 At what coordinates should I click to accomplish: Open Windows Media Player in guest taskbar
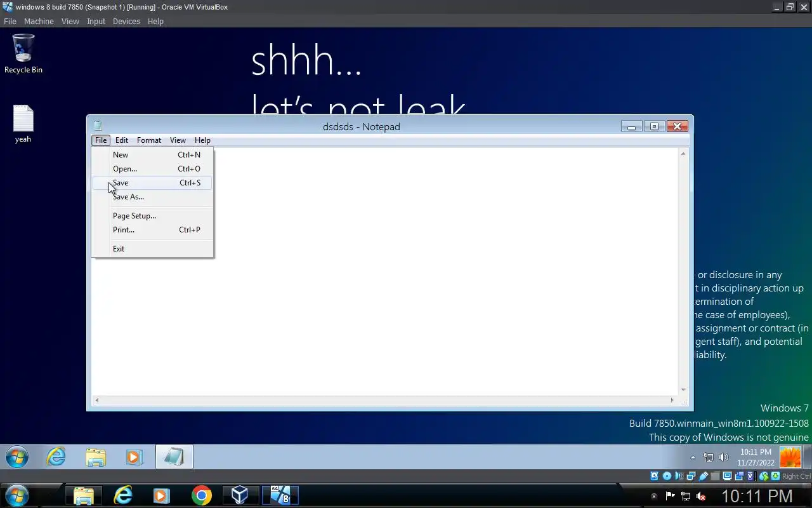[x=134, y=457]
